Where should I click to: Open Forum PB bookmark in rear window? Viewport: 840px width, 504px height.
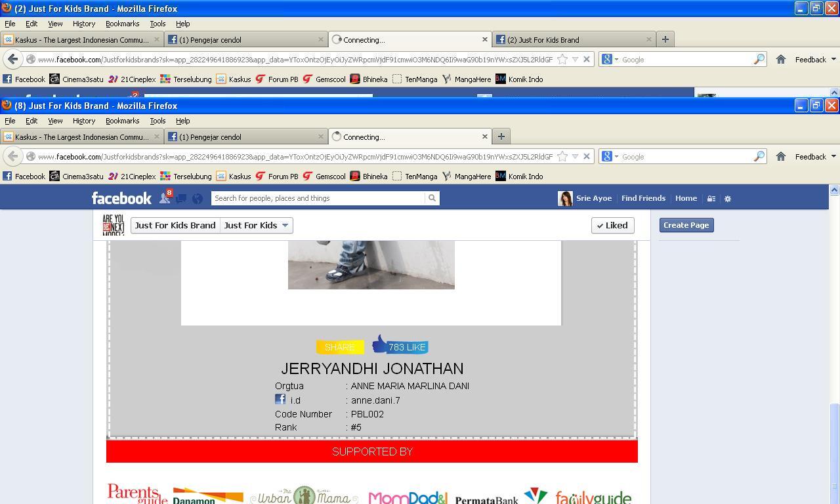[276, 79]
